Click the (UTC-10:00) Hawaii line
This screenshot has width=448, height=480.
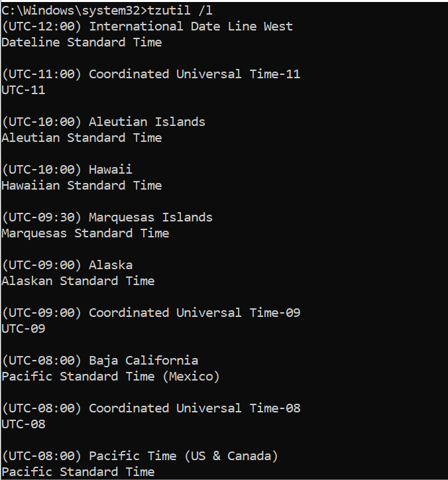pos(67,170)
